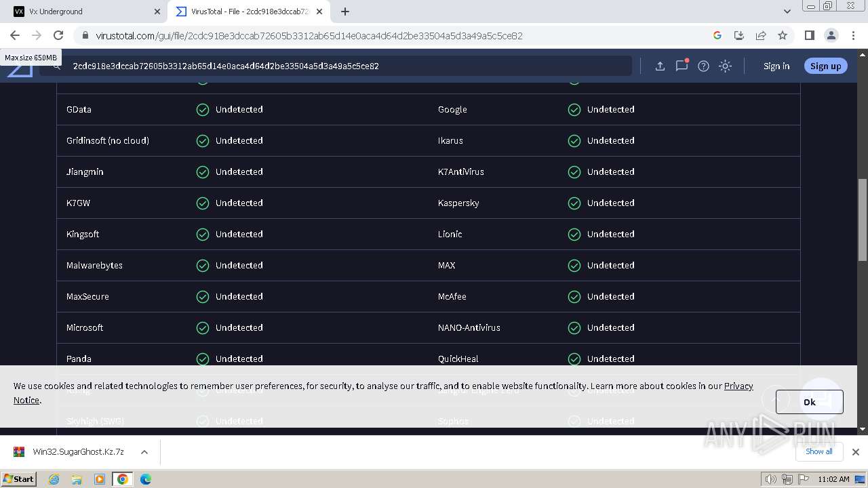Open Internet Explorer from the taskbar
The width and height of the screenshot is (868, 488).
[54, 479]
